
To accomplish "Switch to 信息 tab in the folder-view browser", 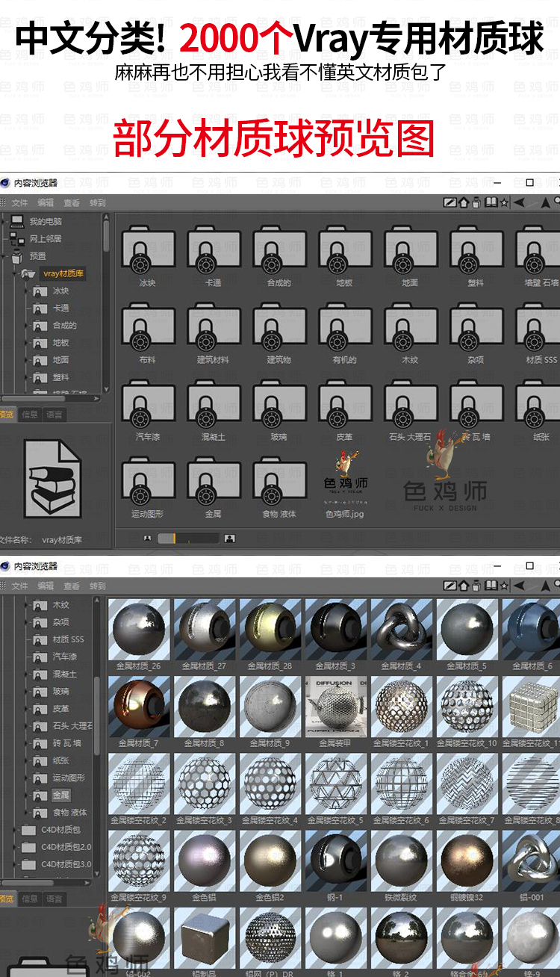I will [x=30, y=415].
